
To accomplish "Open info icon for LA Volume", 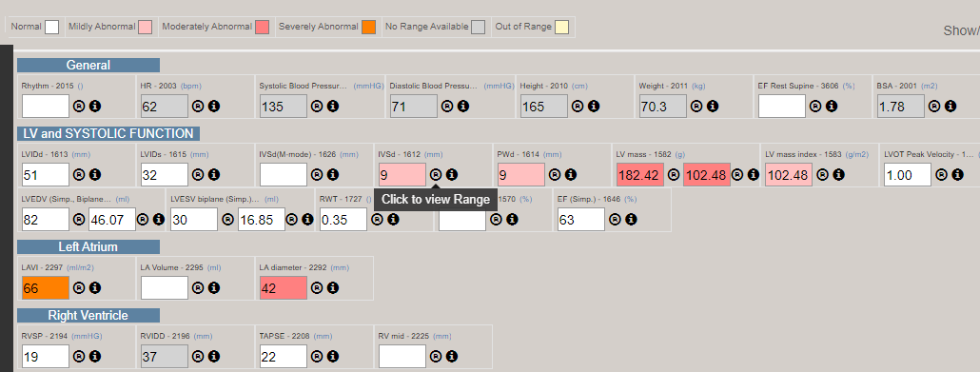I will [x=214, y=288].
